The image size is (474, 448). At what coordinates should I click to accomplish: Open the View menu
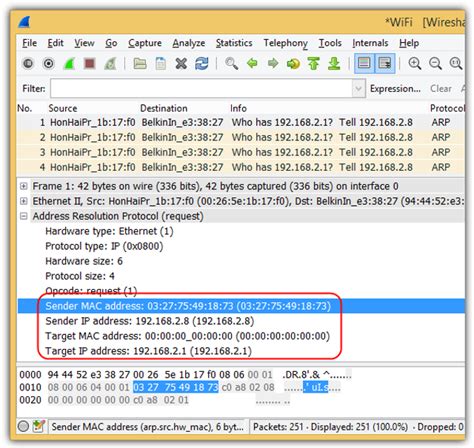pyautogui.click(x=84, y=43)
